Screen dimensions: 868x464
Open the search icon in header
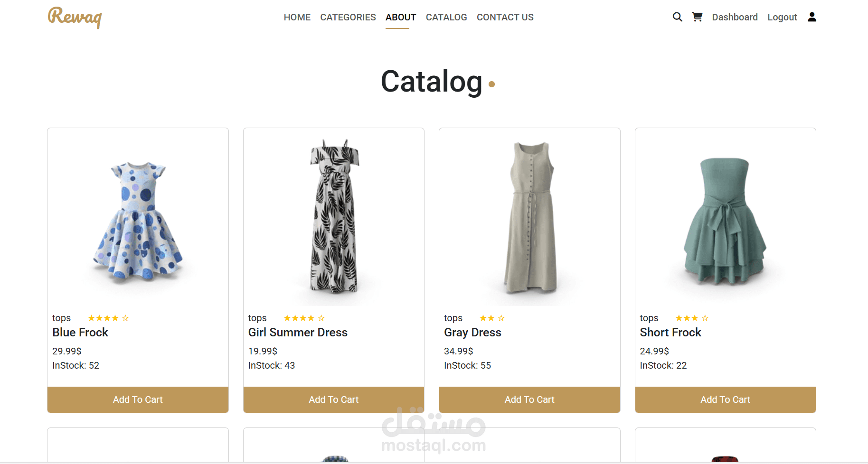click(677, 17)
